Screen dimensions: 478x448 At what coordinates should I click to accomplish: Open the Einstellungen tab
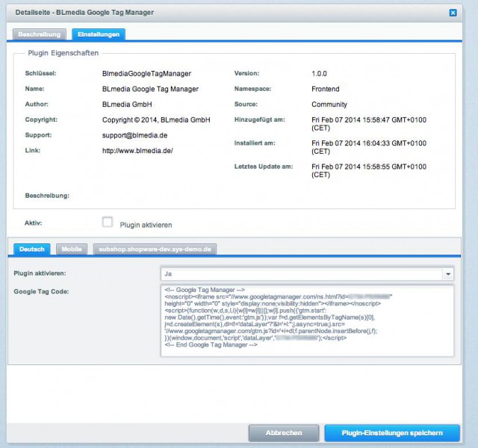point(99,34)
